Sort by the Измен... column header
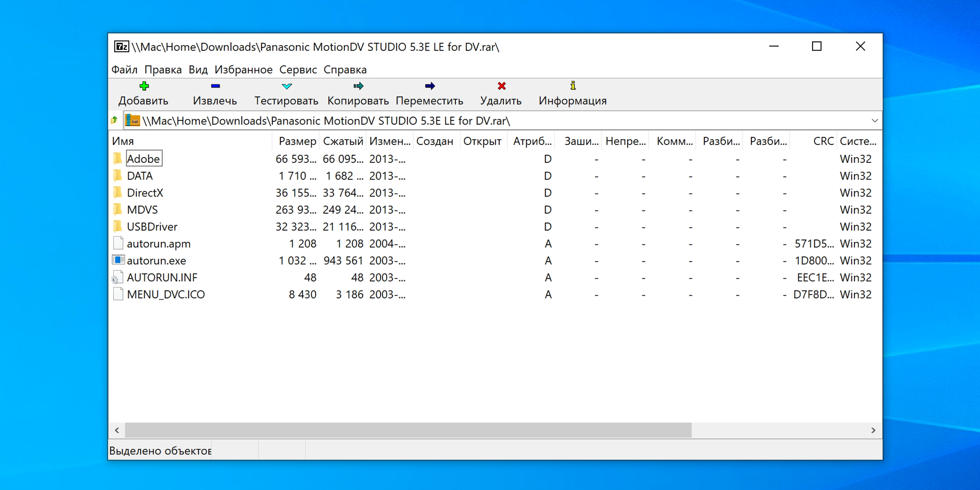This screenshot has width=980, height=490. (x=390, y=141)
